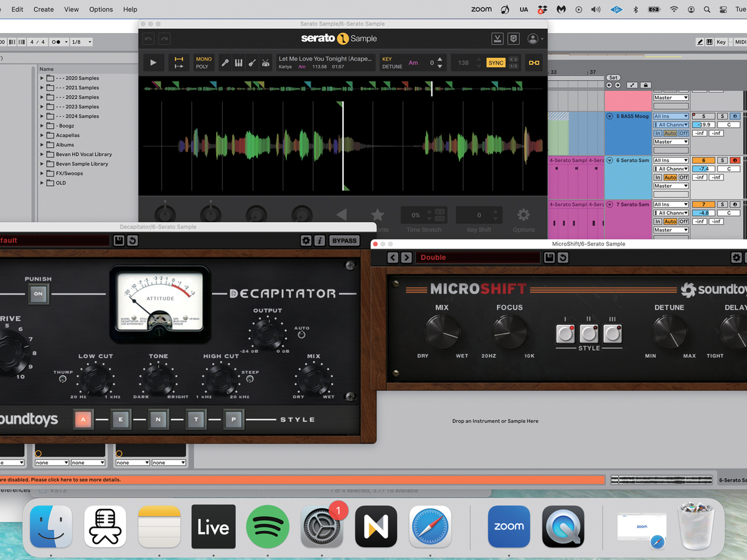Select the drums stem icon in Serato
Viewport: 747px width, 560px height.
[266, 63]
